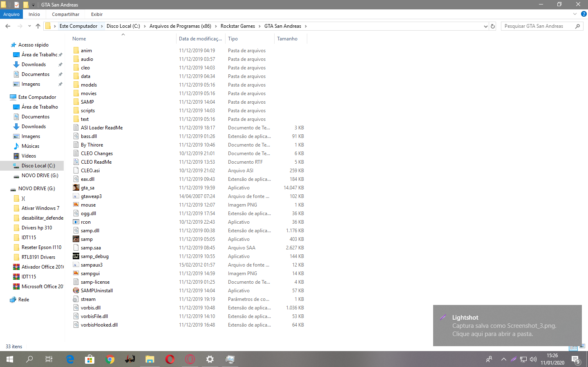Click the SAMP folder icon

coord(76,102)
